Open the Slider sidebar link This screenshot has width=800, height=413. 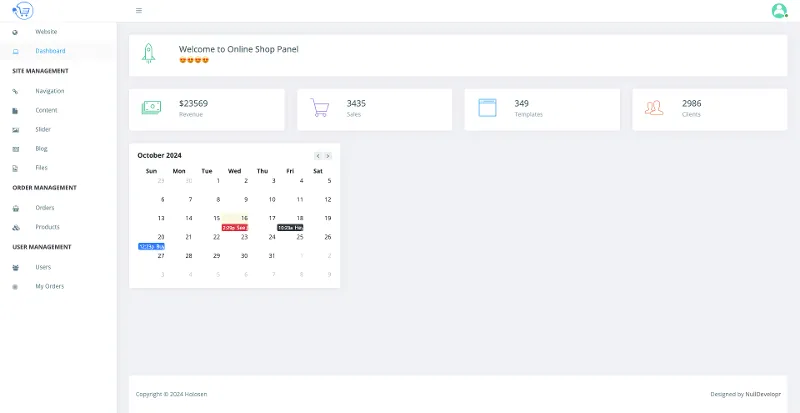[43, 129]
